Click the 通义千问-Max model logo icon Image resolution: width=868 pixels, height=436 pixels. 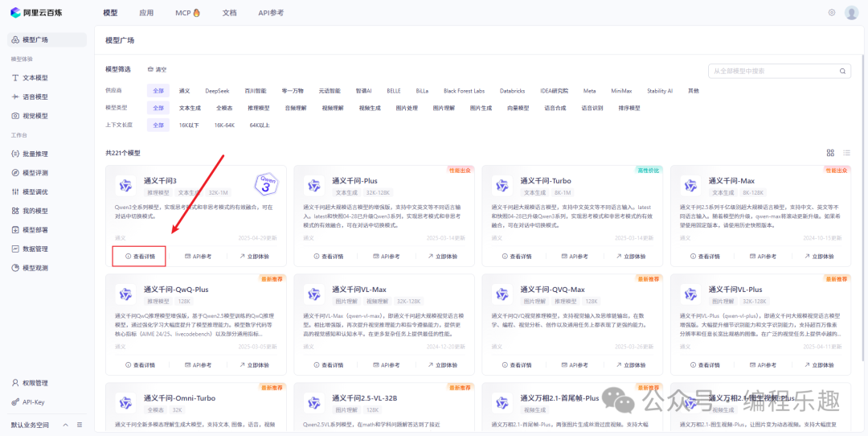(690, 186)
